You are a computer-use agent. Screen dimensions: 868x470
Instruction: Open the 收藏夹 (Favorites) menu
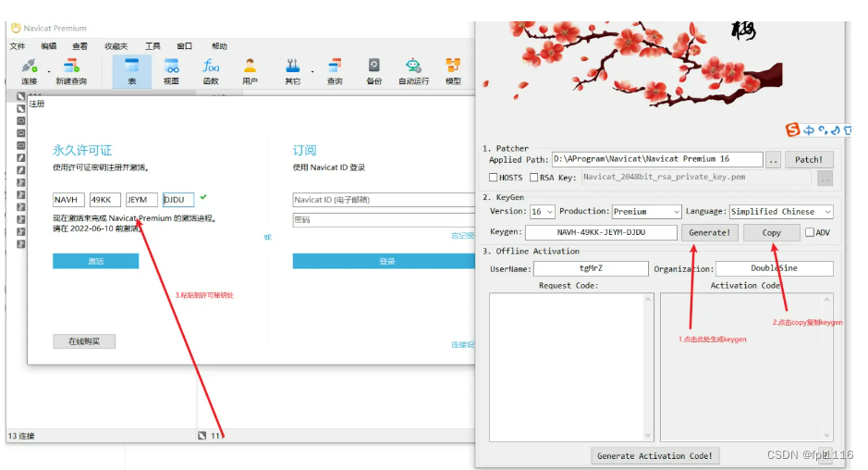click(116, 46)
